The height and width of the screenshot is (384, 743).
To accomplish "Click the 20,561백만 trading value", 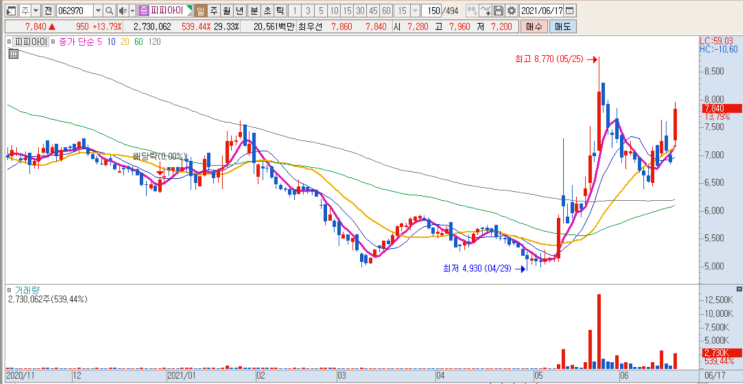I will click(273, 27).
